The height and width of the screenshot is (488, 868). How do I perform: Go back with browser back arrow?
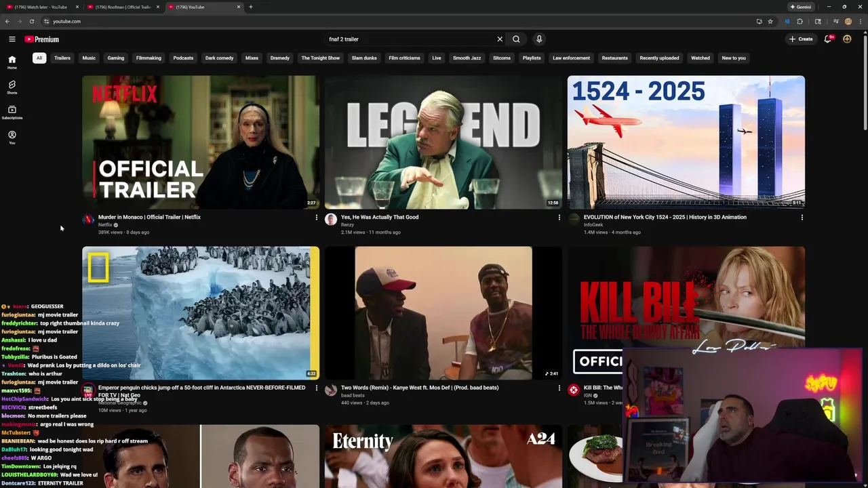tap(7, 21)
